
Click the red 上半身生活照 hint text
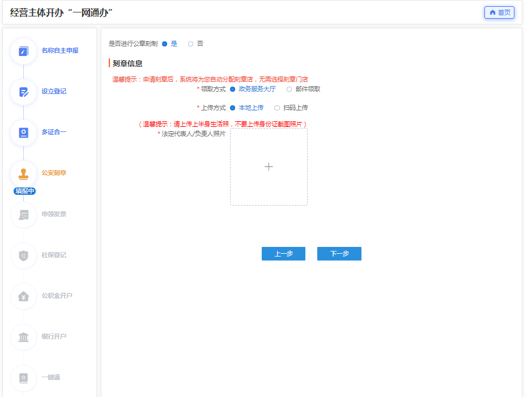pos(223,124)
